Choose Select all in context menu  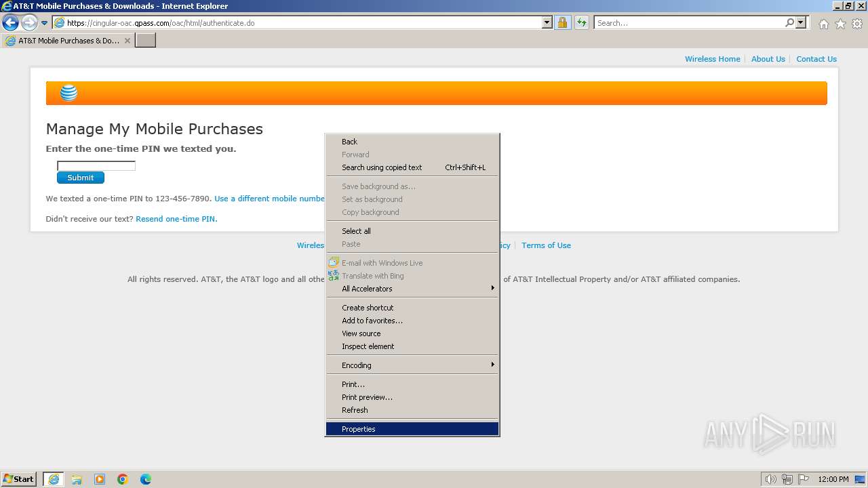pos(412,231)
